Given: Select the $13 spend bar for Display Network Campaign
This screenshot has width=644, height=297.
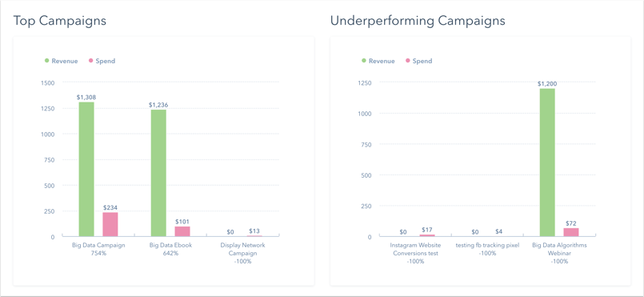Looking at the screenshot, I should click(254, 236).
